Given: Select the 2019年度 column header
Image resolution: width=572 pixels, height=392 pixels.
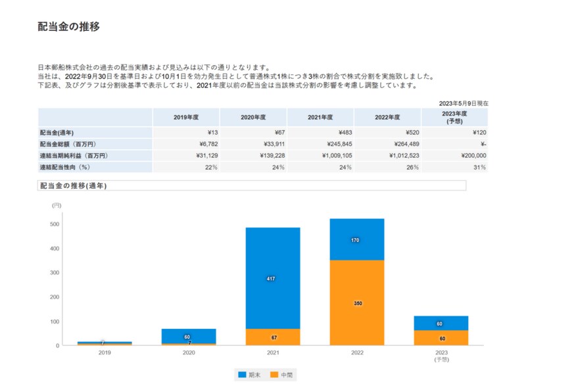Looking at the screenshot, I should tap(187, 117).
